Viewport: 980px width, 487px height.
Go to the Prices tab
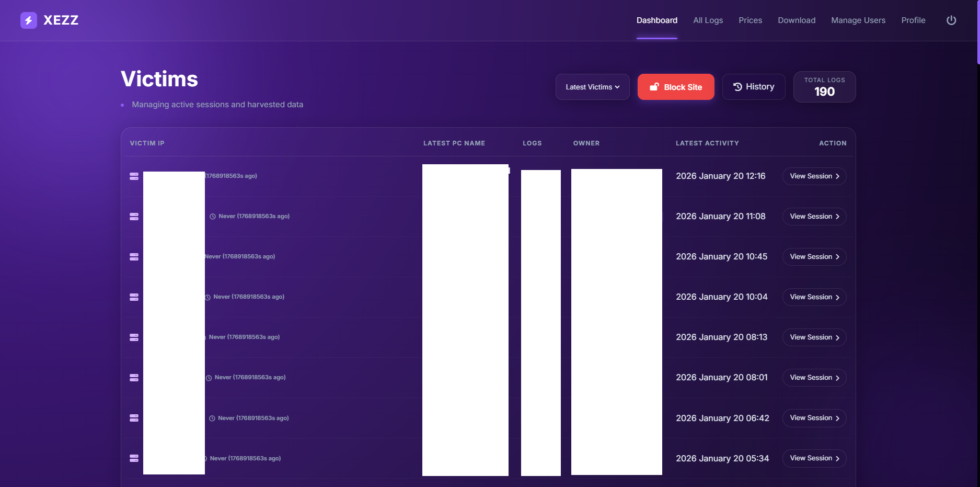click(x=750, y=20)
